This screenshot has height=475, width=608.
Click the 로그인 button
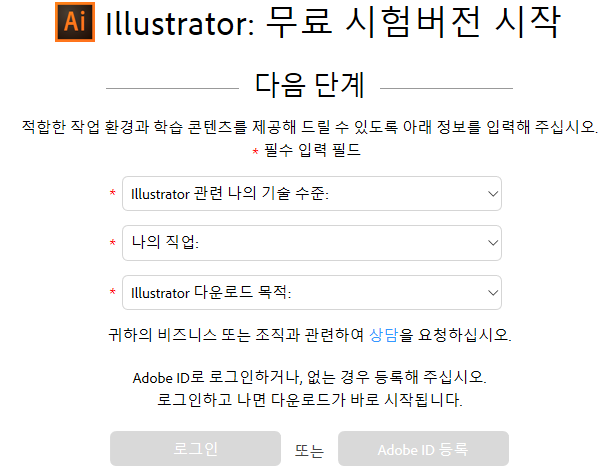click(x=195, y=449)
